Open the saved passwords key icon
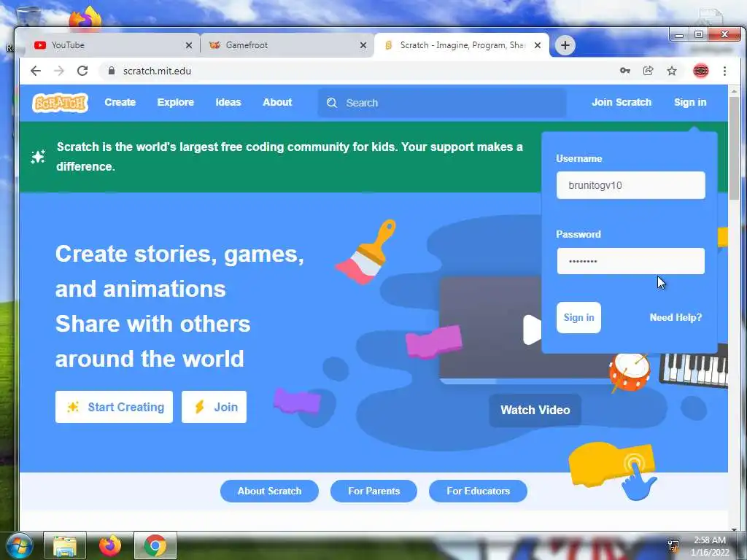This screenshot has width=747, height=560. coord(625,71)
